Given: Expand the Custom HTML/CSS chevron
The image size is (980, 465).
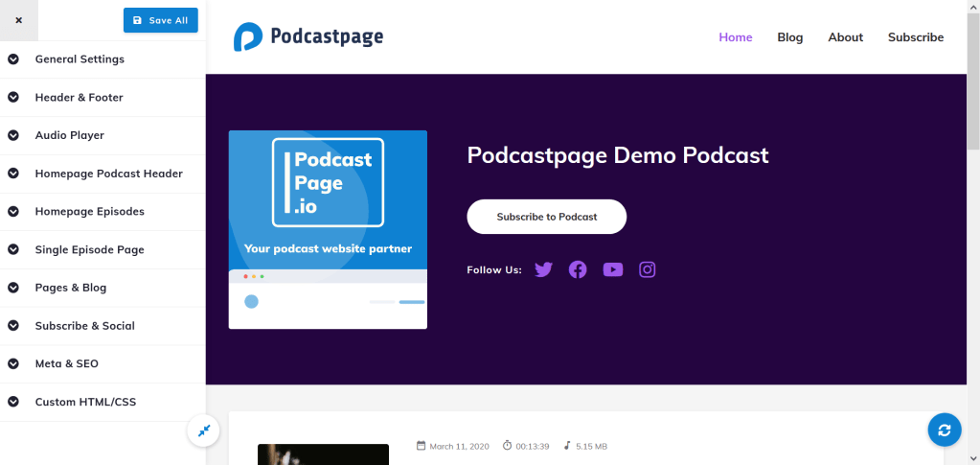Looking at the screenshot, I should [13, 402].
